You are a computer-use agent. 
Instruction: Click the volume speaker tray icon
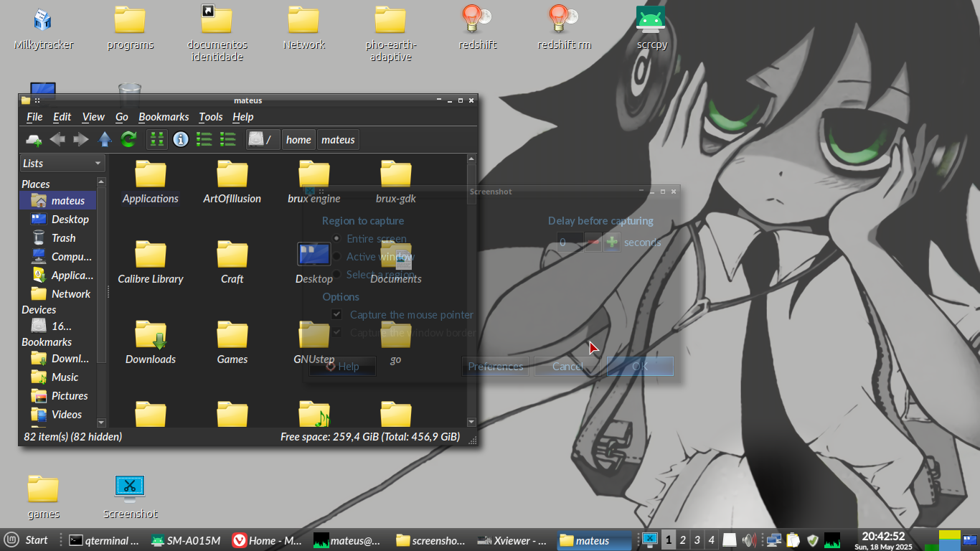(750, 540)
